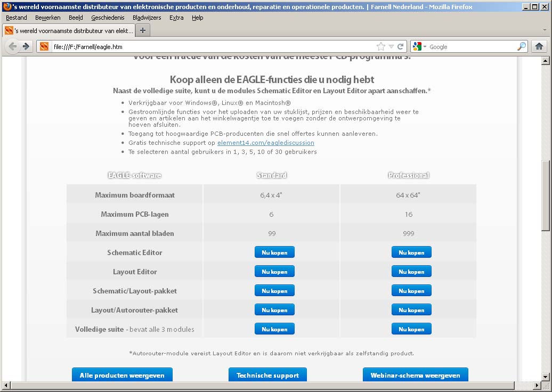Click the browser Back arrow
The width and height of the screenshot is (552, 392).
pyautogui.click(x=13, y=46)
